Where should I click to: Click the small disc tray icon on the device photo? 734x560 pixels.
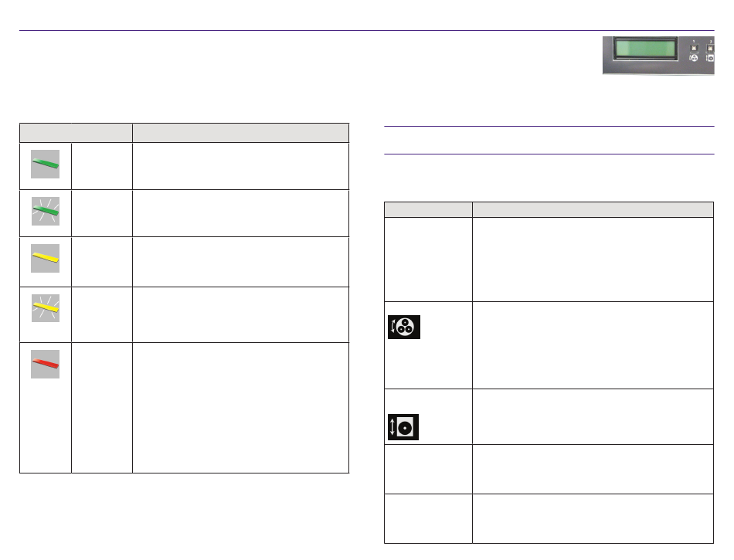coord(710,58)
